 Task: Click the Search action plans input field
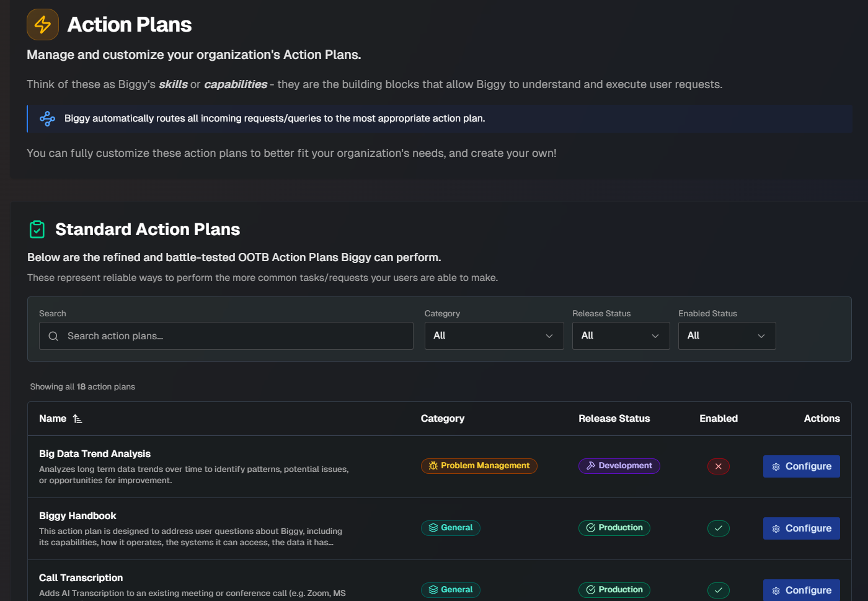(226, 336)
